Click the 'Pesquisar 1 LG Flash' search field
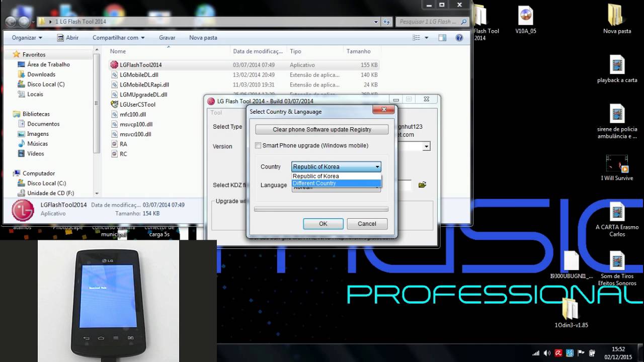The height and width of the screenshot is (362, 644). click(x=433, y=22)
